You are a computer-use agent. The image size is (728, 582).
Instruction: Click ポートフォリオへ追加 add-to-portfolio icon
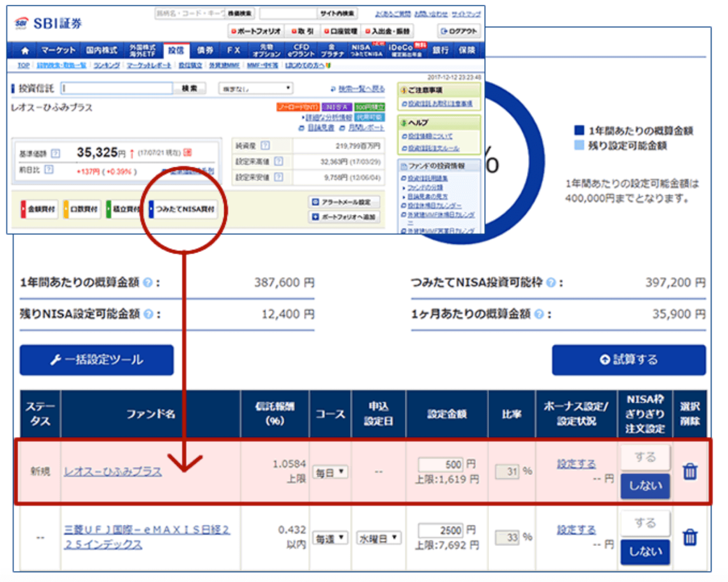pyautogui.click(x=344, y=217)
